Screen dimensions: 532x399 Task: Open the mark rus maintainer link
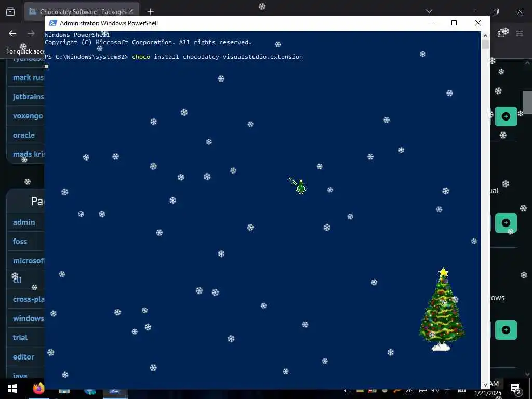[29, 77]
